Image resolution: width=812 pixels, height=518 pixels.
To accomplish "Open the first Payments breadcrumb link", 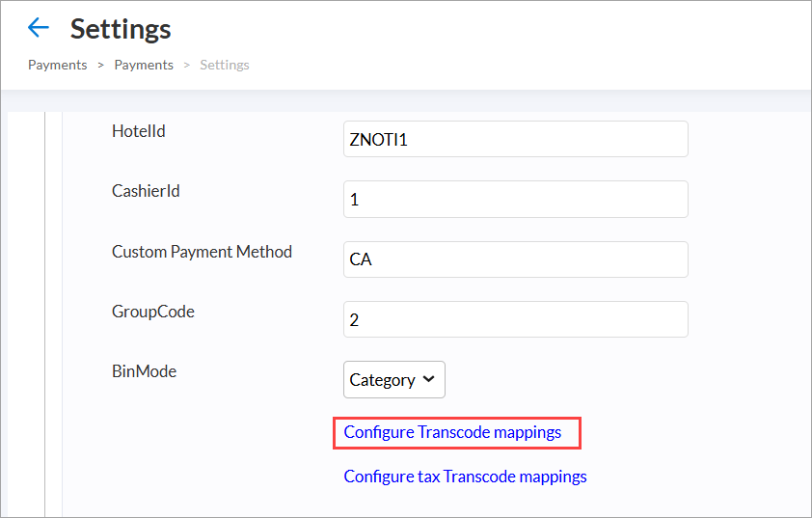I will [x=58, y=65].
